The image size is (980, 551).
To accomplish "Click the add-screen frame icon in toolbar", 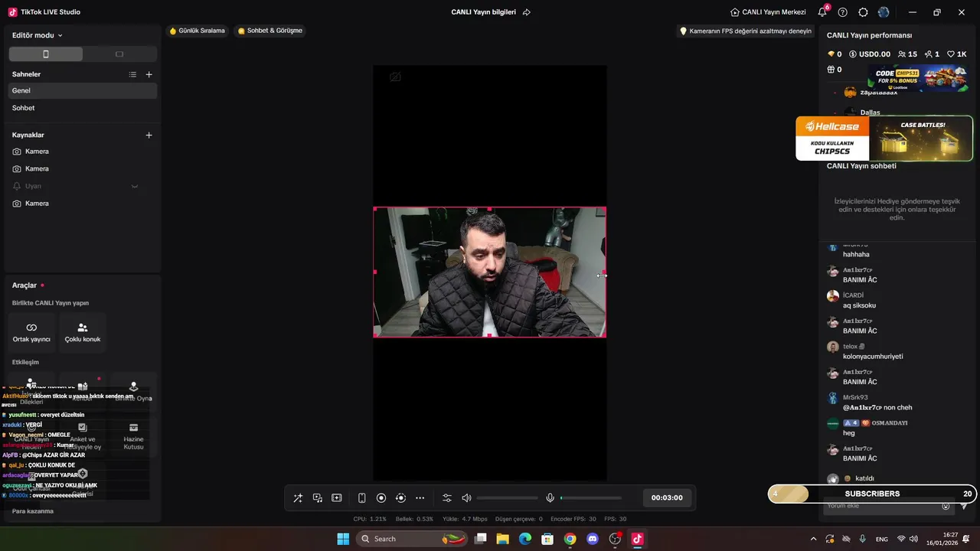I will coord(336,498).
